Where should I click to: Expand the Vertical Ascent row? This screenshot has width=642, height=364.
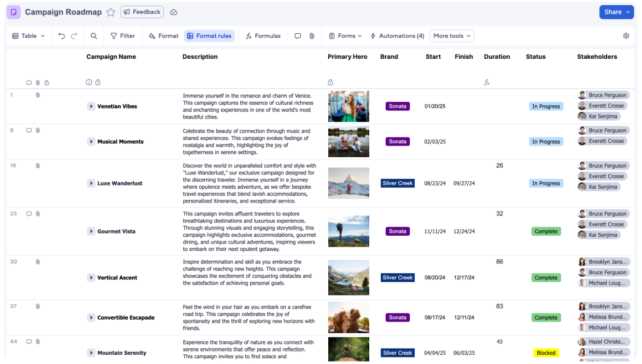[x=91, y=278]
